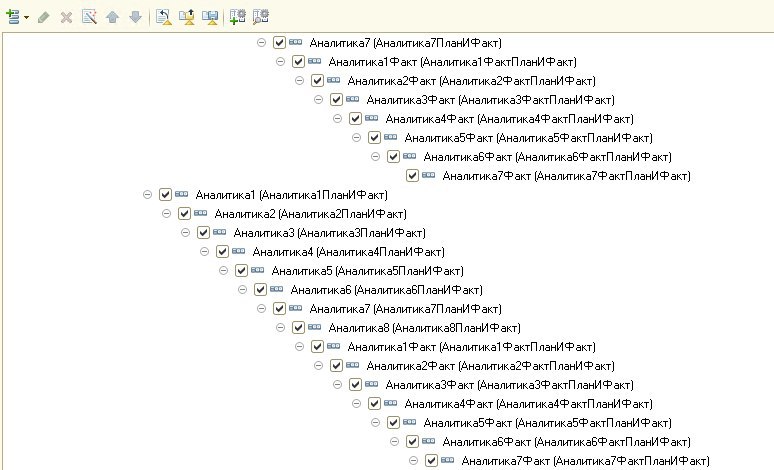This screenshot has width=774, height=470.
Task: Select the row Аналитика6 (Аналитика6ПланИФакт)
Action: (x=387, y=290)
